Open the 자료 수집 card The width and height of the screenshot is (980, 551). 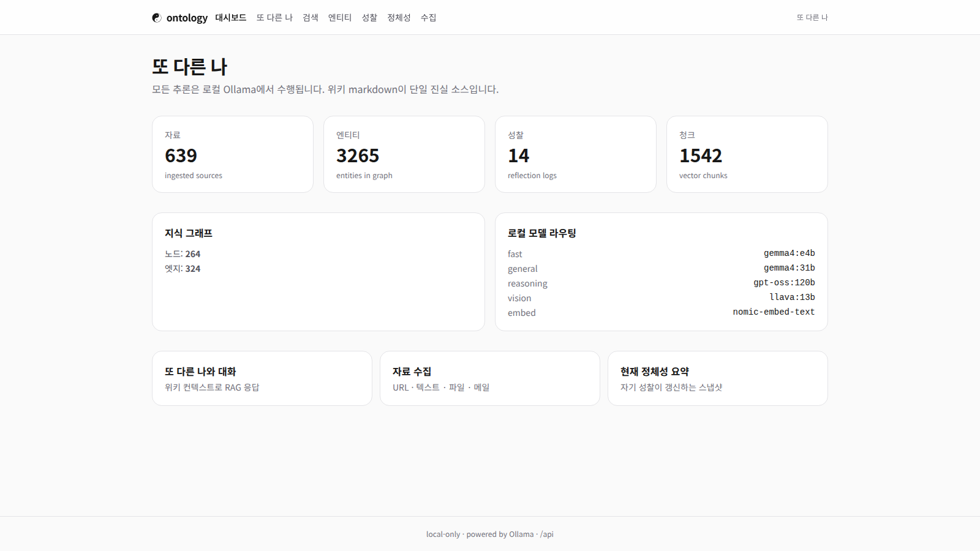click(490, 378)
